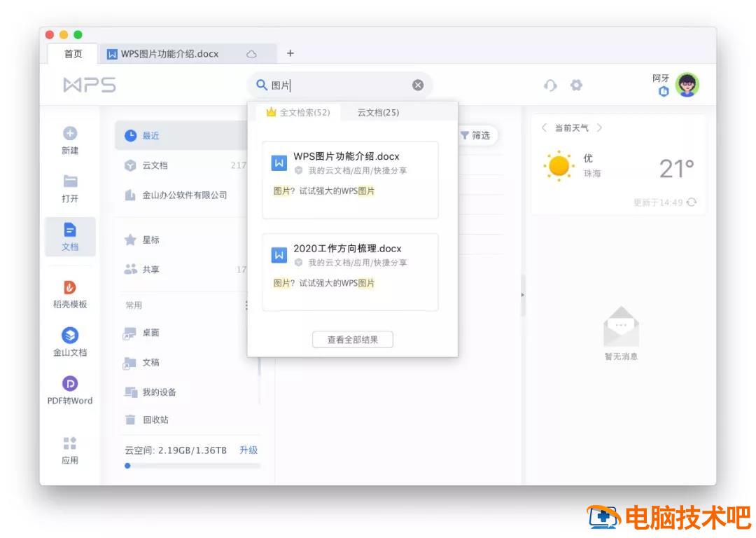Click the blue membership badge under 阿牙
This screenshot has width=756, height=538.
[x=664, y=91]
